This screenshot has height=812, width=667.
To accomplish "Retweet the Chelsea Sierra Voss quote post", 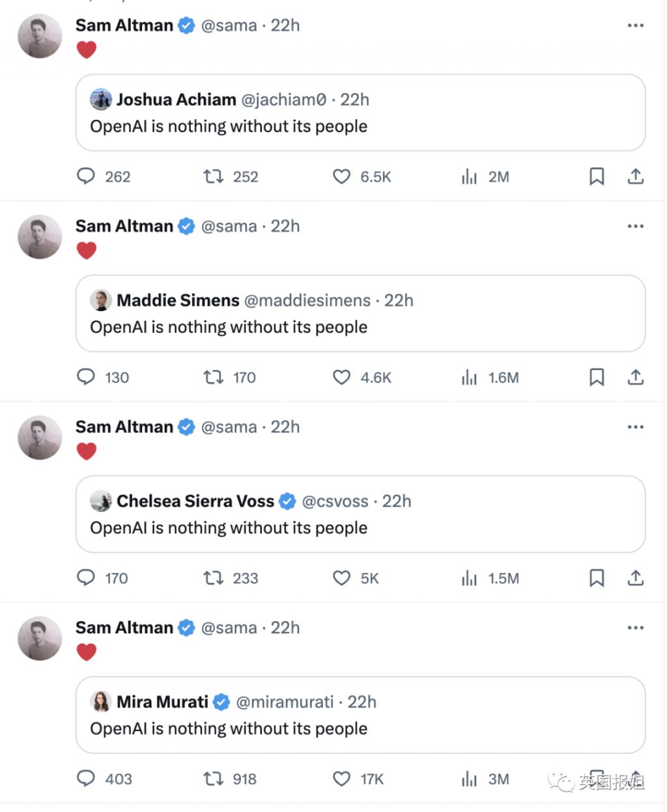I will 214,578.
